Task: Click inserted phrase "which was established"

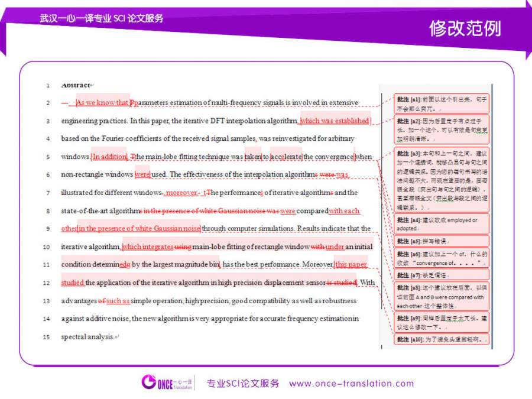Action: tap(335, 121)
